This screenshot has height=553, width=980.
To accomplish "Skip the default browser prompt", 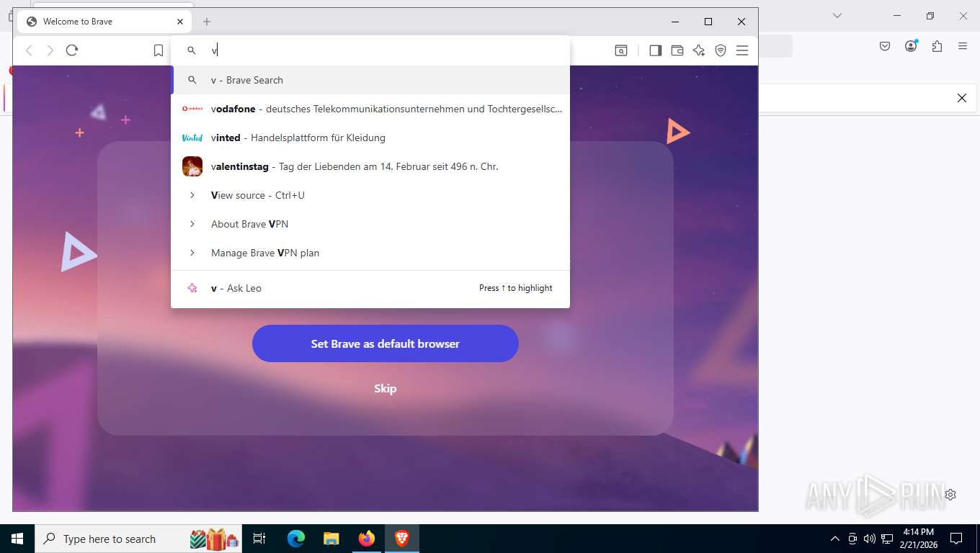I will pyautogui.click(x=386, y=389).
